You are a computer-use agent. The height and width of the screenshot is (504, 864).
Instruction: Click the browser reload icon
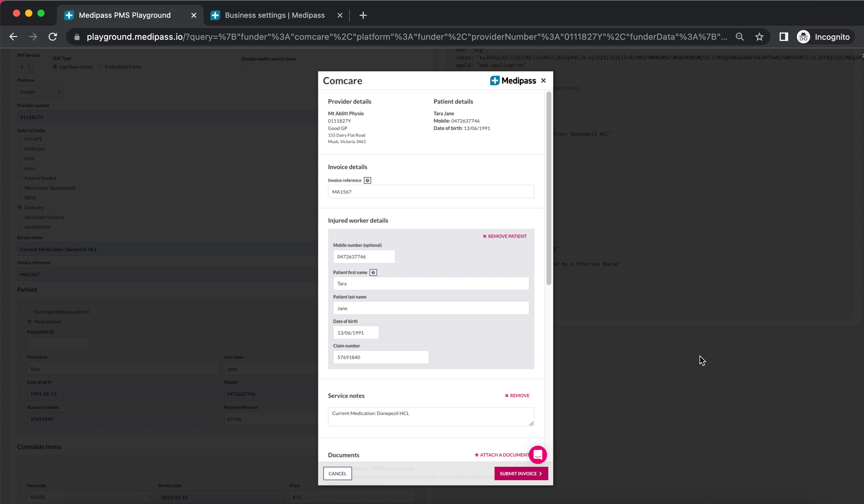[53, 37]
